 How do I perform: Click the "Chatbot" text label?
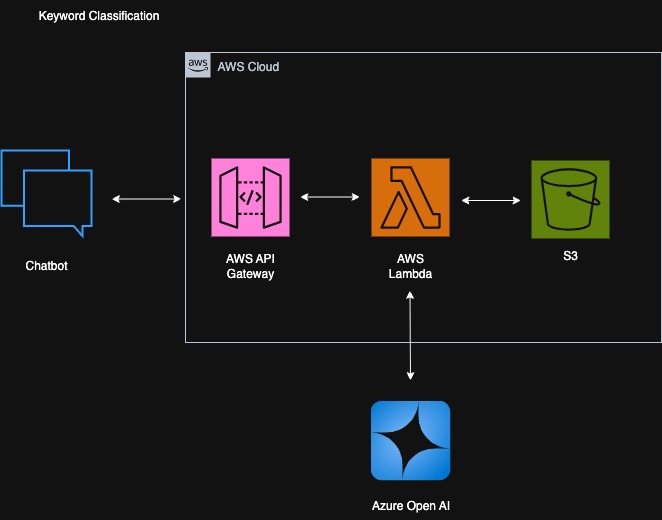point(47,267)
